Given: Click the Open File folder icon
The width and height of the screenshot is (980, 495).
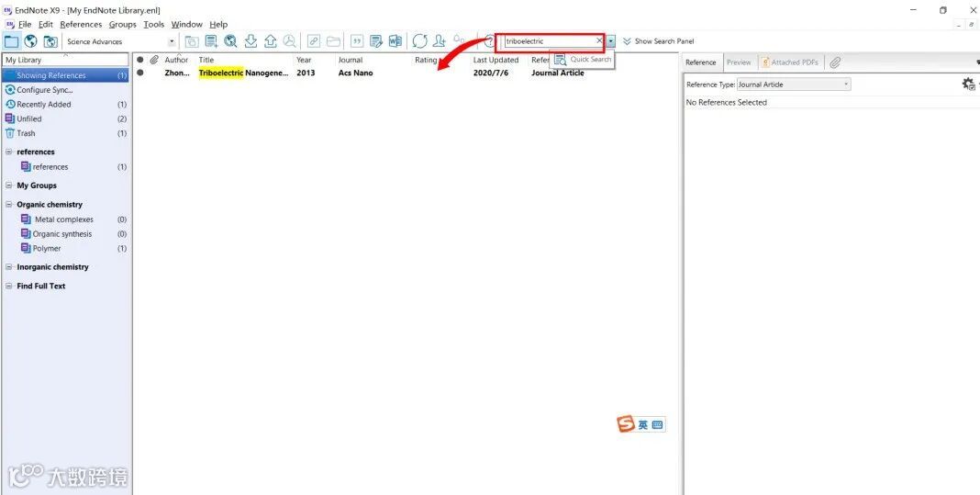Looking at the screenshot, I should tap(334, 41).
